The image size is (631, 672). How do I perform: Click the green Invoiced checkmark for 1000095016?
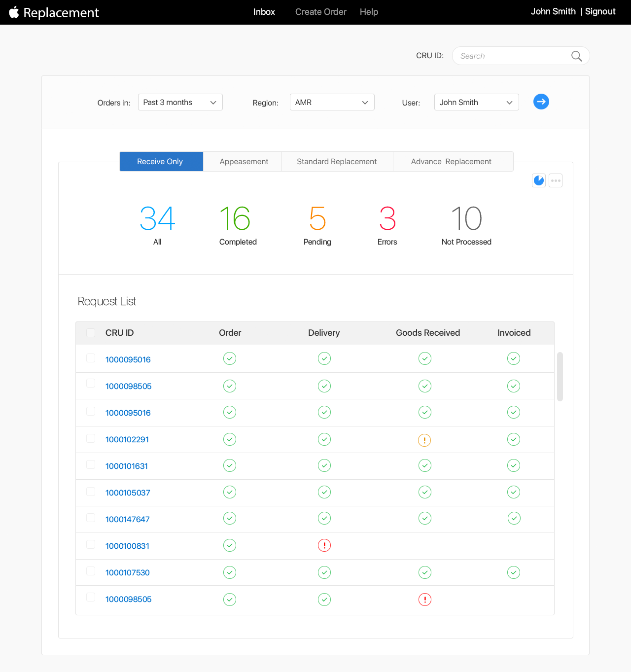[x=513, y=358]
